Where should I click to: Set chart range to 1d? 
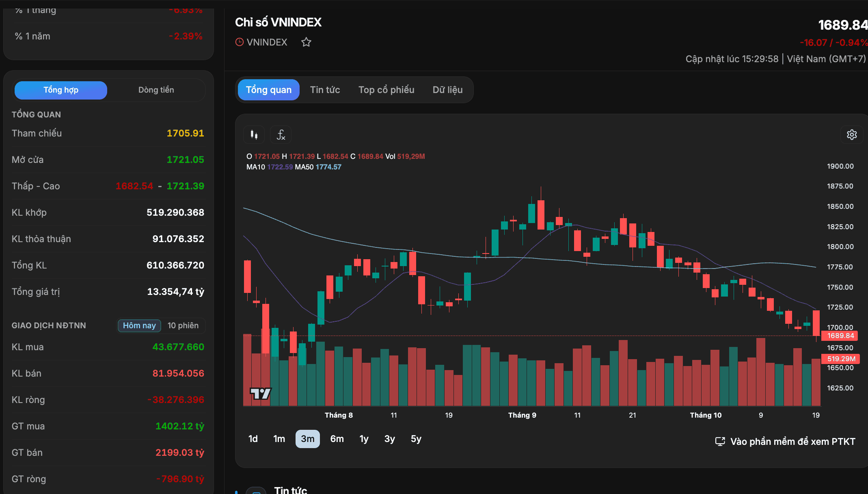point(253,439)
